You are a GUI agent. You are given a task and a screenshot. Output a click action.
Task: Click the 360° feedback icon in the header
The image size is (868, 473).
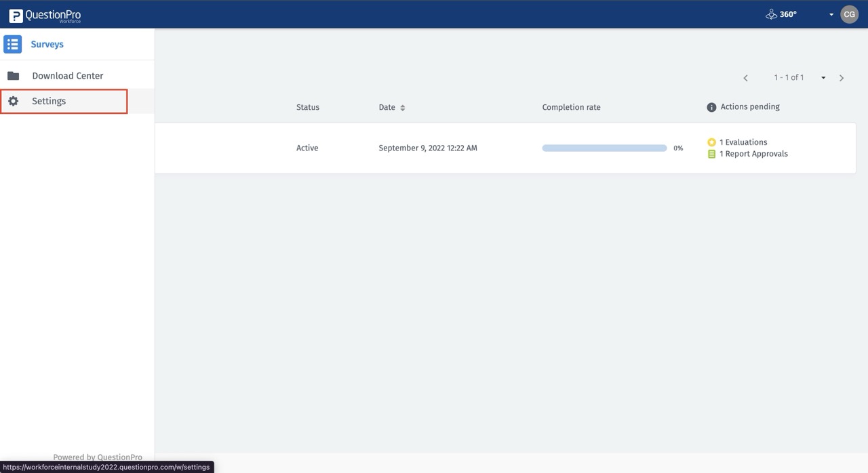coord(771,14)
